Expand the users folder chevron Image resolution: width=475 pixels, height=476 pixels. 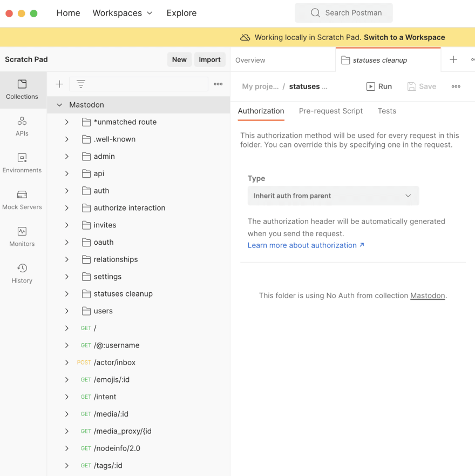67,311
